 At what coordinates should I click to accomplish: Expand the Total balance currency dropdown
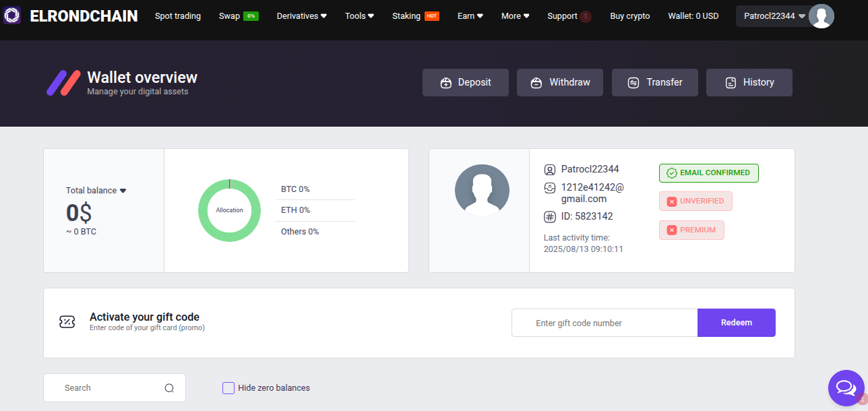point(123,191)
